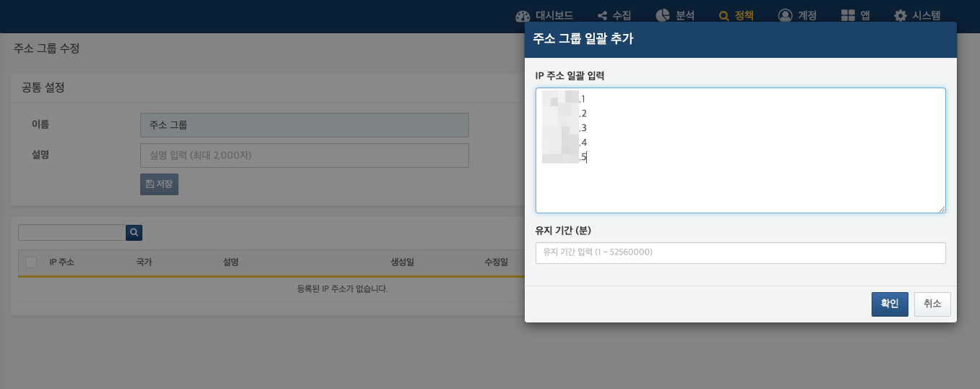
Task: Open the 분석 menu
Action: (x=675, y=15)
